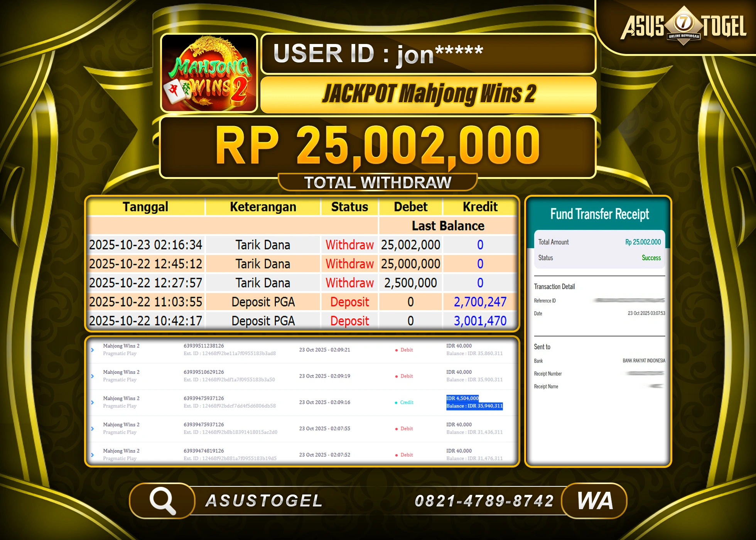Viewport: 756px width, 540px height.
Task: Expand the transaction timestamped 02:07:52
Action: point(93,454)
